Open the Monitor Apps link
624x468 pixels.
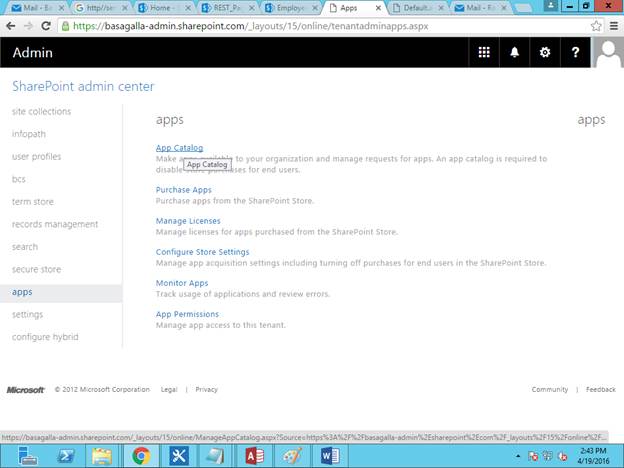pyautogui.click(x=182, y=283)
